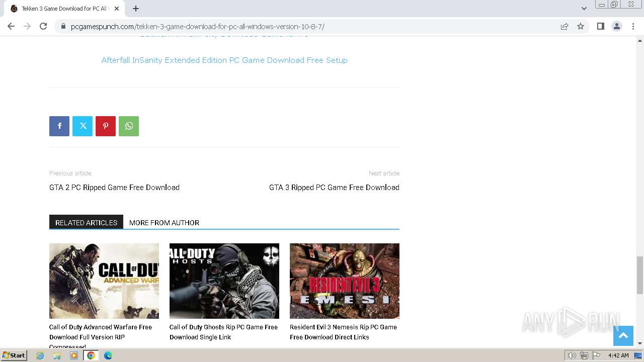Click the network tray icon
The height and width of the screenshot is (362, 644).
pos(584,355)
